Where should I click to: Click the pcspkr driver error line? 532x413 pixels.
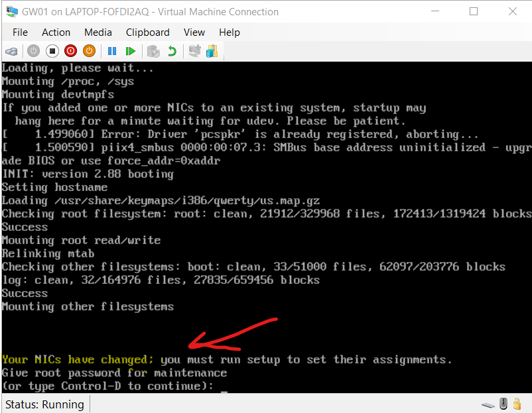(x=240, y=134)
